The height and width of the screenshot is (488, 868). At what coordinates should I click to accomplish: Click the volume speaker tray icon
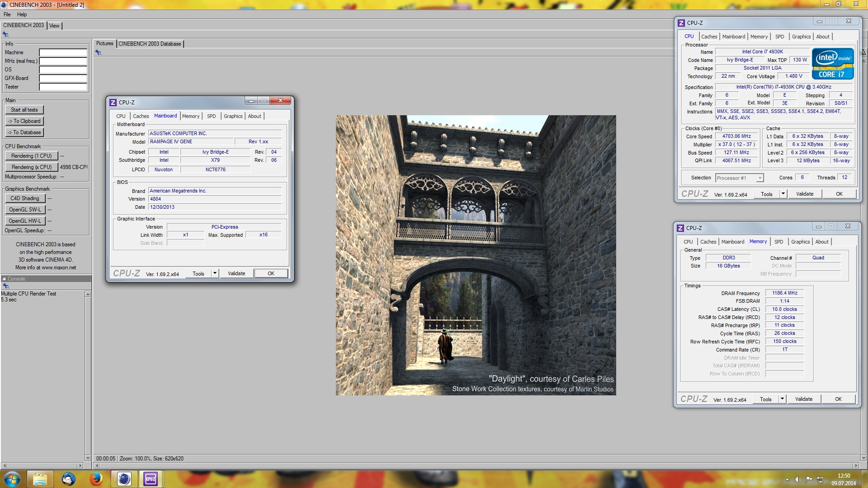[x=798, y=479]
